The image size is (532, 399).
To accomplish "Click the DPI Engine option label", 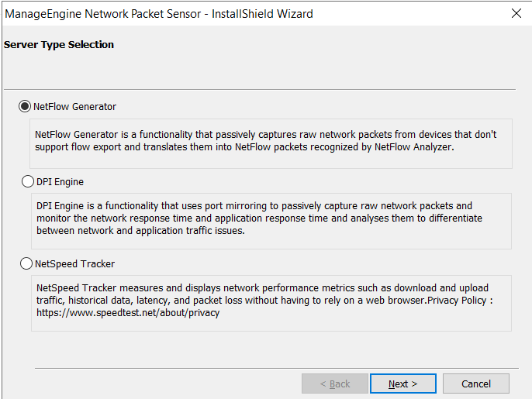I will click(60, 182).
